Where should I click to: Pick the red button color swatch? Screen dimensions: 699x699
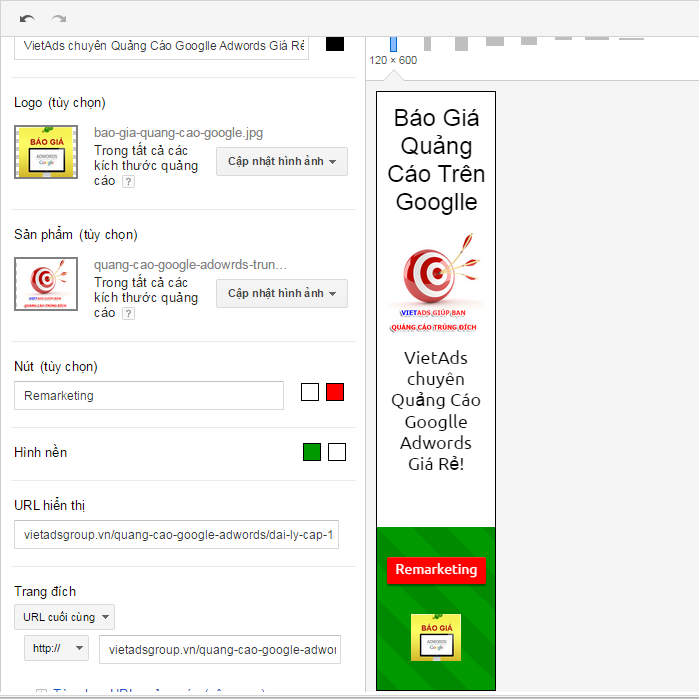(x=335, y=392)
